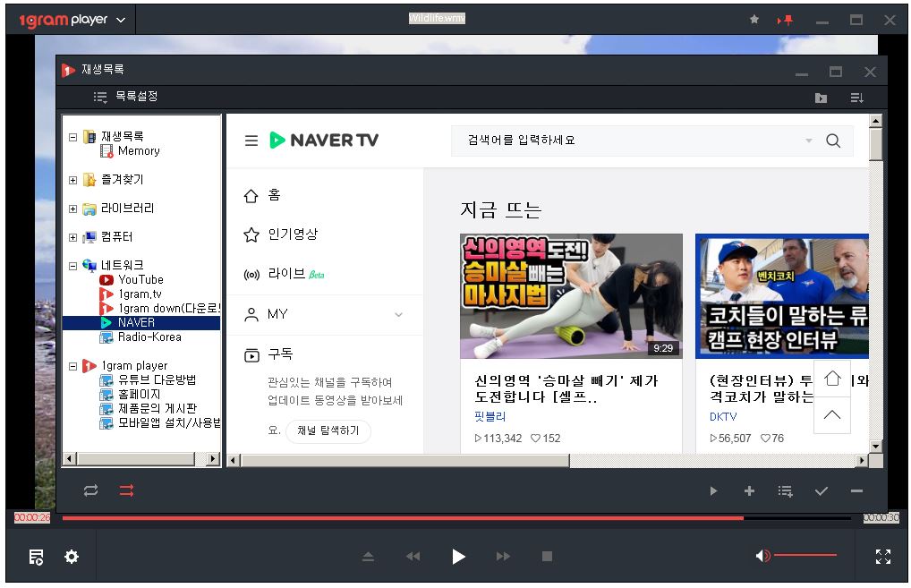
Task: Click the floating home icon button
Action: point(832,379)
